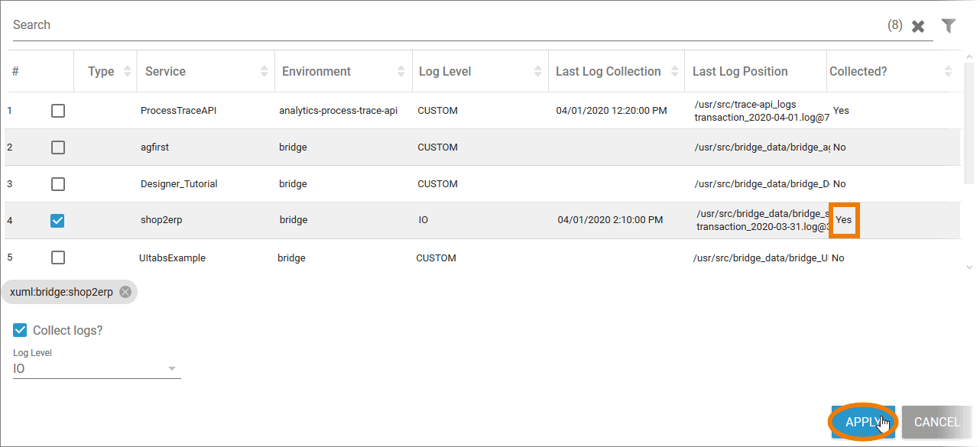Click the clear search X icon
The width and height of the screenshot is (980, 447).
coord(918,26)
